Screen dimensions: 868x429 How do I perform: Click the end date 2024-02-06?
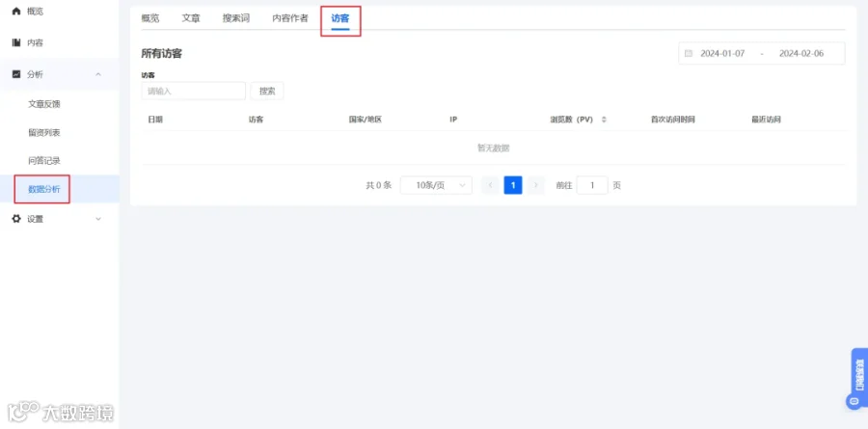click(801, 54)
